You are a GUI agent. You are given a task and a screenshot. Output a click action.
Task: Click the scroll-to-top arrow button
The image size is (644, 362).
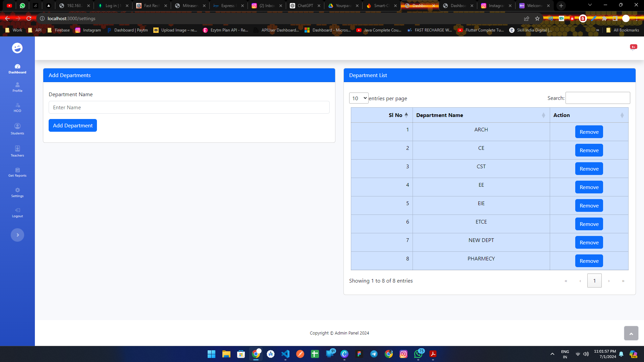click(x=631, y=333)
